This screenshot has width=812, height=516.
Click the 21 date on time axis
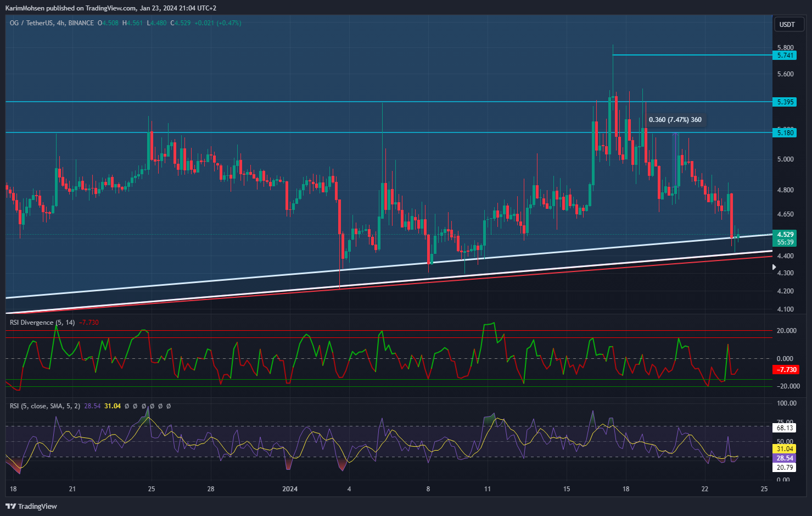(72, 489)
